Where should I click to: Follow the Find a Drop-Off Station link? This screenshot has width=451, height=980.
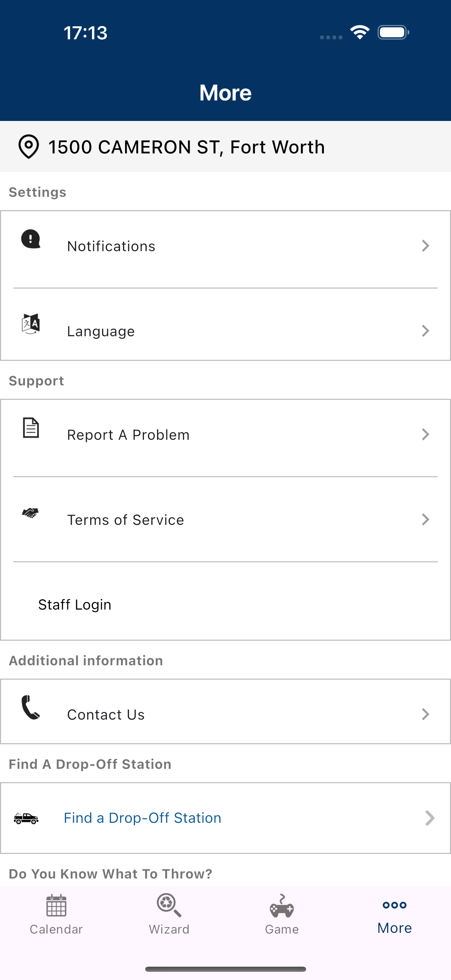click(x=142, y=818)
